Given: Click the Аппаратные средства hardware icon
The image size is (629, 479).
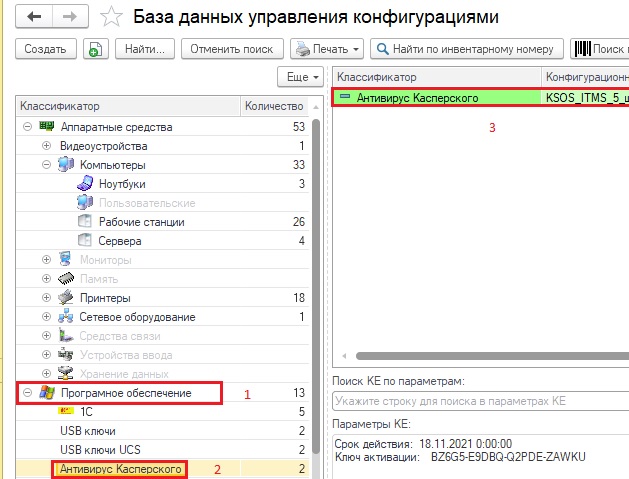Looking at the screenshot, I should click(46, 127).
